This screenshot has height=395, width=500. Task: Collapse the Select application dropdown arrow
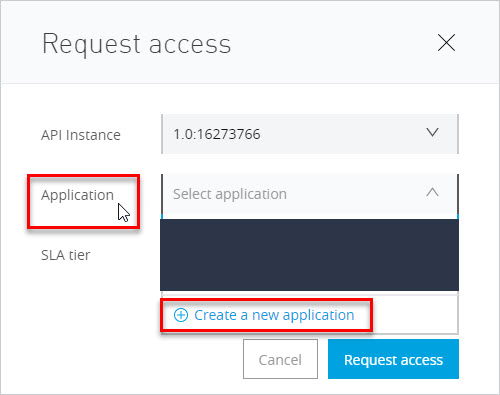click(x=432, y=192)
